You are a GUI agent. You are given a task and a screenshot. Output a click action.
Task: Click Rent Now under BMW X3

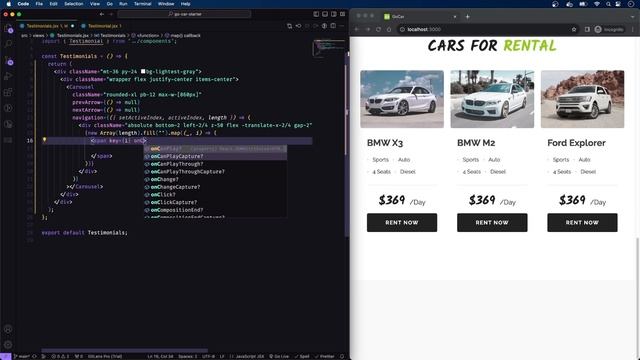(x=402, y=222)
